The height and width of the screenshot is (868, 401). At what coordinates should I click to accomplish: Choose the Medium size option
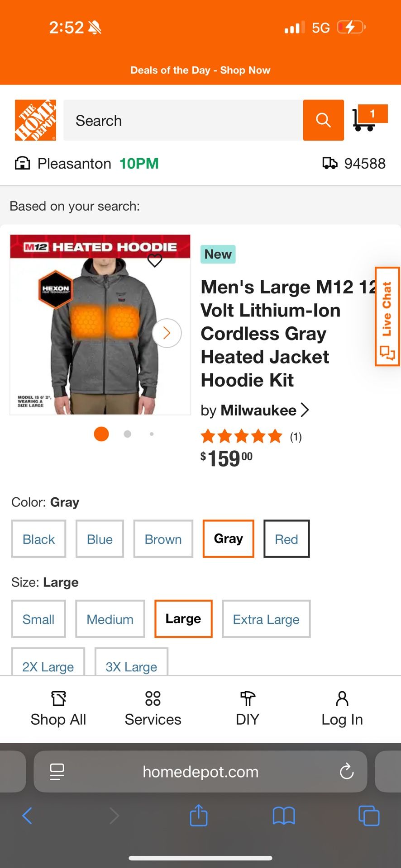[110, 619]
